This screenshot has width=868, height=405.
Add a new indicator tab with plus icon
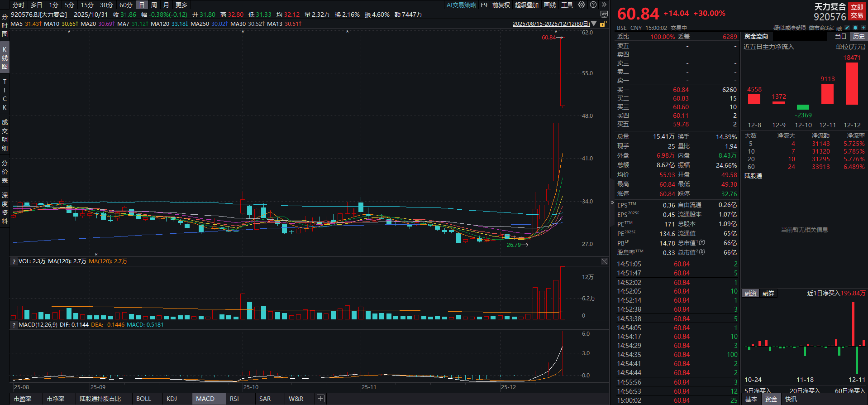click(320, 399)
